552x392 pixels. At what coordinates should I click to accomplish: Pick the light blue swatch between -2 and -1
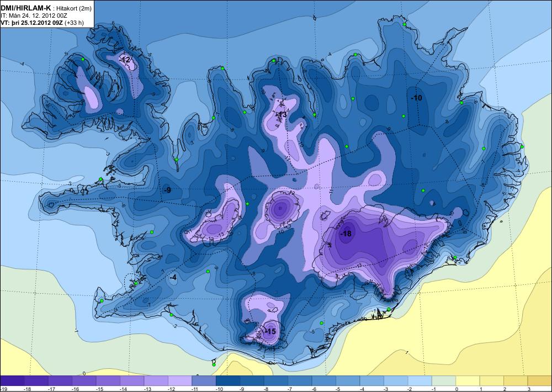[x=420, y=380]
